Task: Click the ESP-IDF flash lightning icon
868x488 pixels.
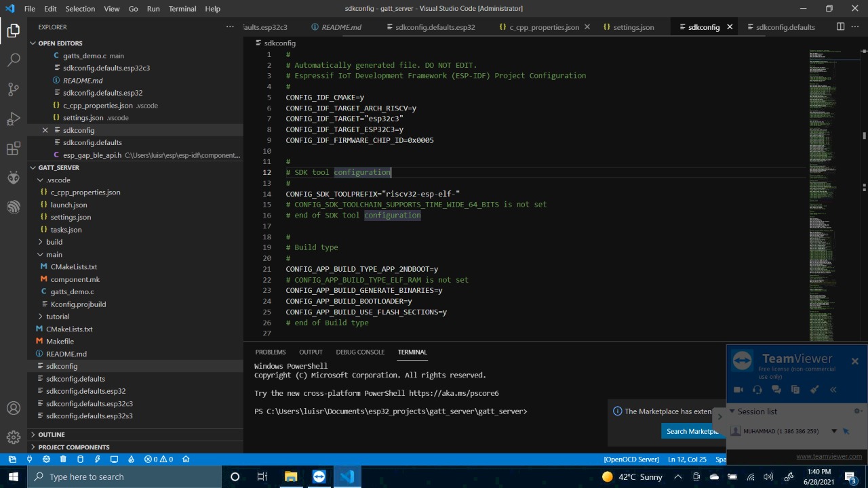Action: tap(98, 459)
